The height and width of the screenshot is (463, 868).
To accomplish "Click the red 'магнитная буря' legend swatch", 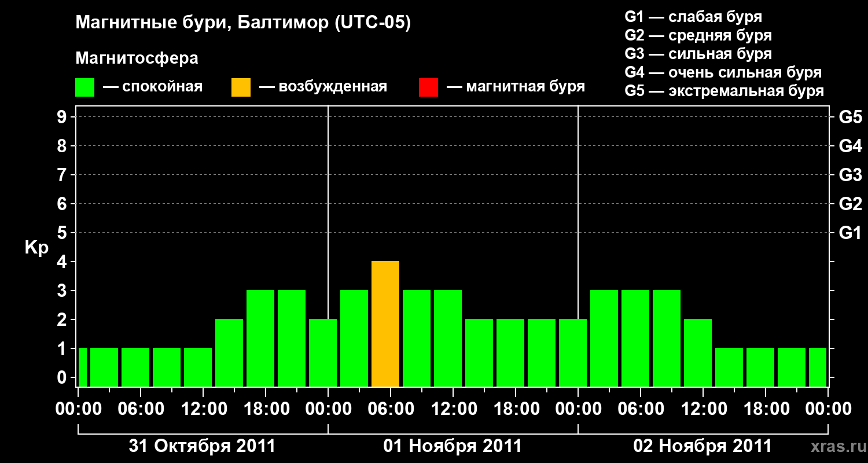I will 428,87.
